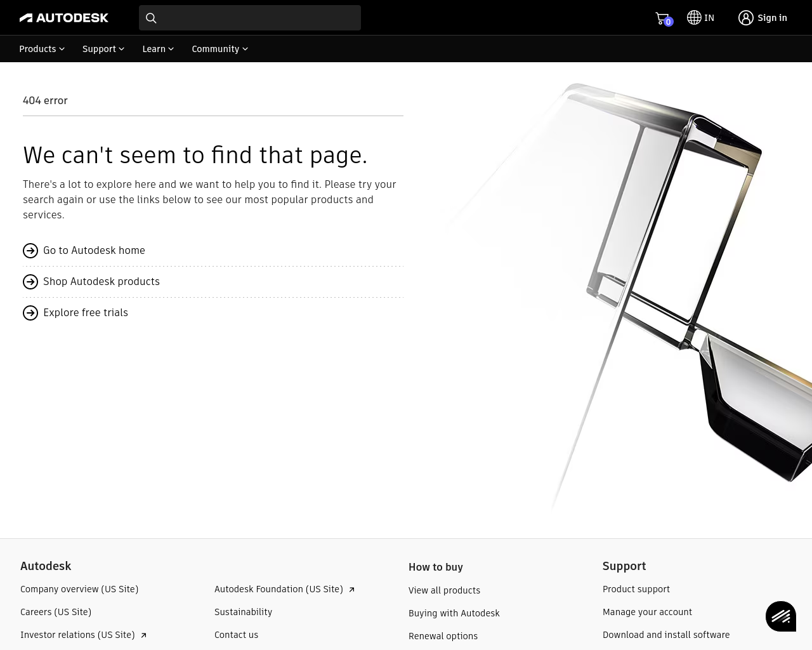Expand the Products menu

click(42, 49)
